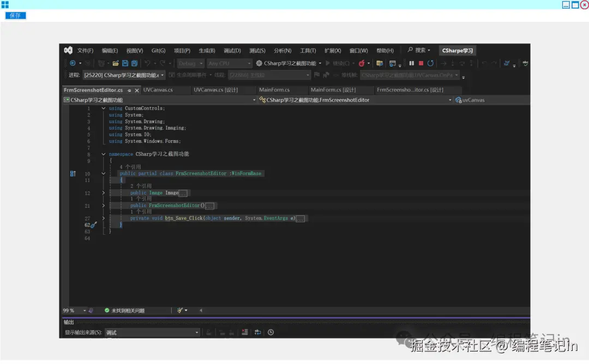
Task: Click the undo arrow icon
Action: click(x=148, y=63)
